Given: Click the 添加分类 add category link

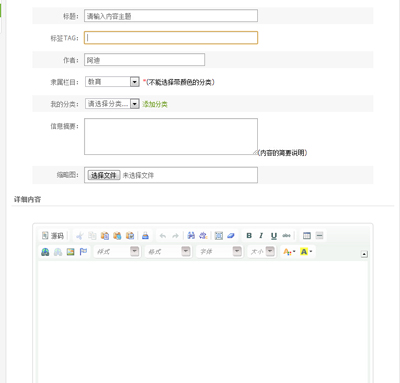Looking at the screenshot, I should 155,104.
